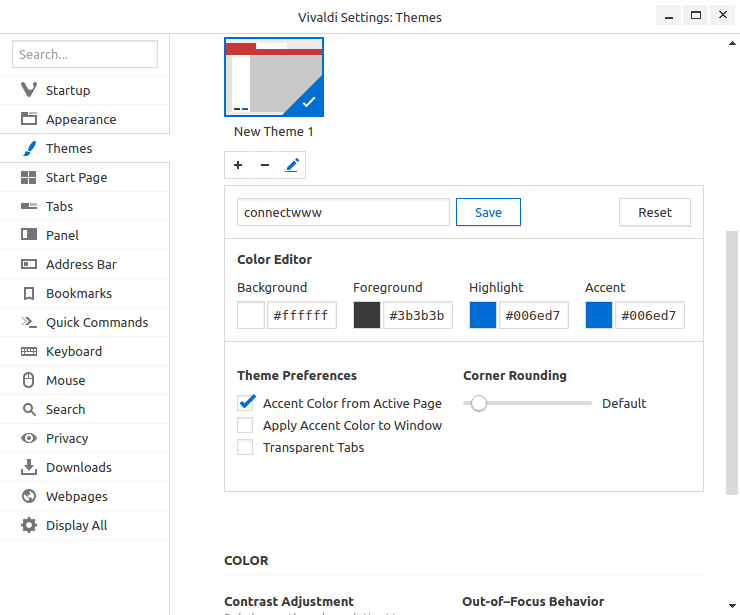Click Accent hex value #006ed7 field
Image resolution: width=740 pixels, height=615 pixels.
pos(650,315)
